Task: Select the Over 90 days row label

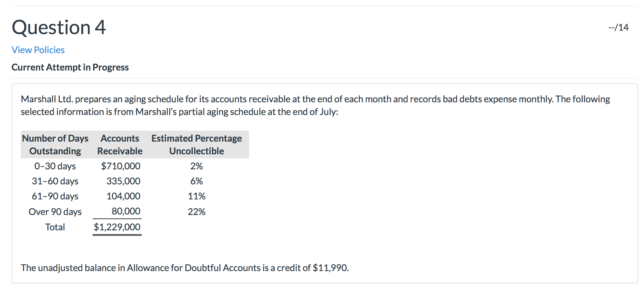Action: click(x=55, y=212)
